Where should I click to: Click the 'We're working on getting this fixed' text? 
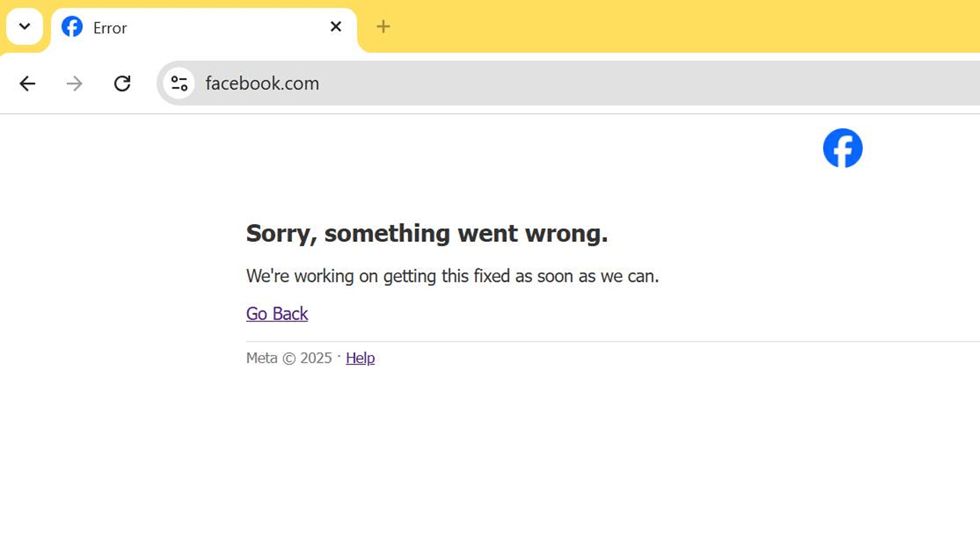tap(453, 276)
